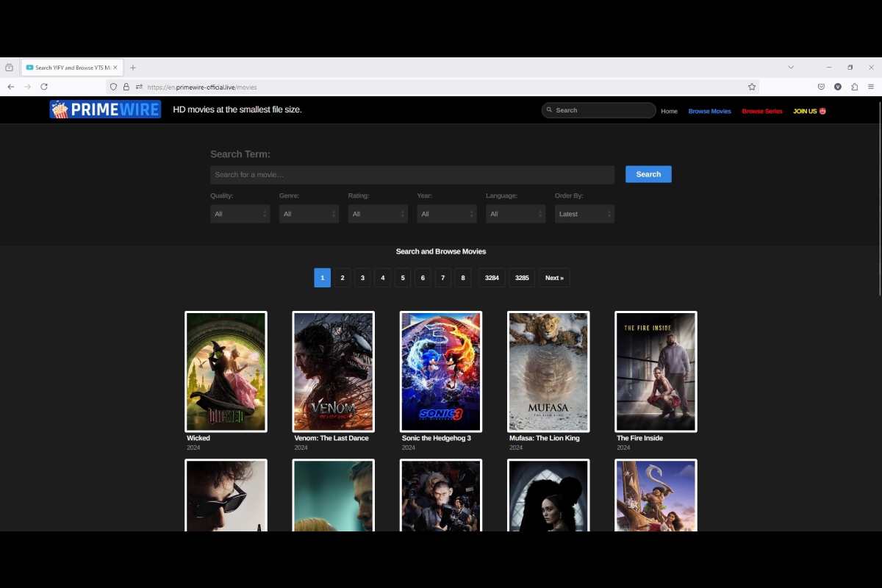Select the Mufasa: The Lion King poster
The image size is (882, 588).
(548, 371)
